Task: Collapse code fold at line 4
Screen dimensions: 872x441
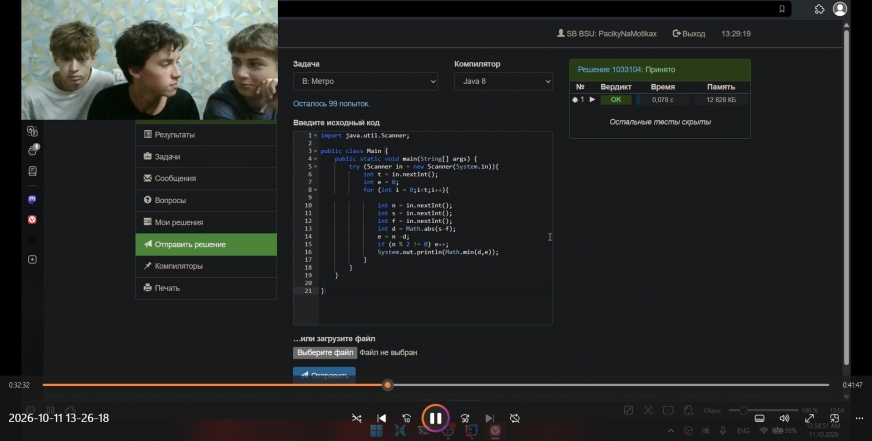Action: (315, 159)
